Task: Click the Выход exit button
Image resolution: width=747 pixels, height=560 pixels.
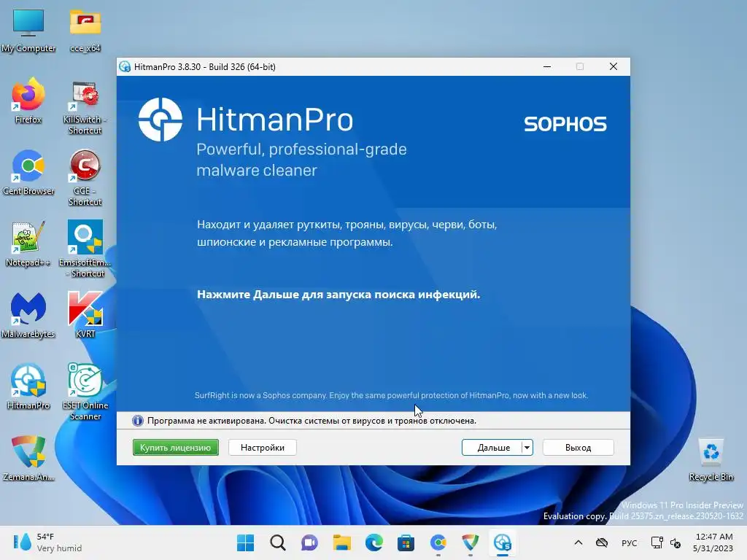Action: point(578,448)
